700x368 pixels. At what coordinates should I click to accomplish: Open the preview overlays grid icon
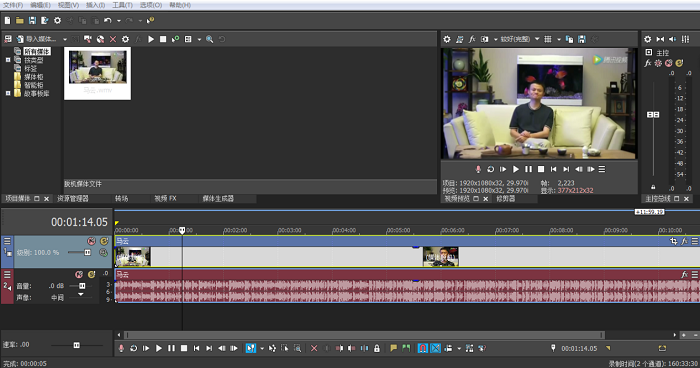548,39
